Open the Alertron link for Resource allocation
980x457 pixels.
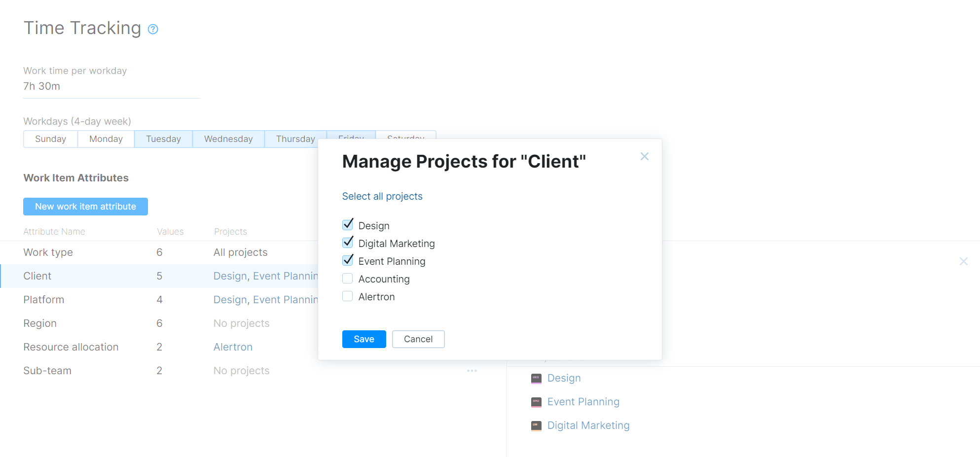click(233, 347)
